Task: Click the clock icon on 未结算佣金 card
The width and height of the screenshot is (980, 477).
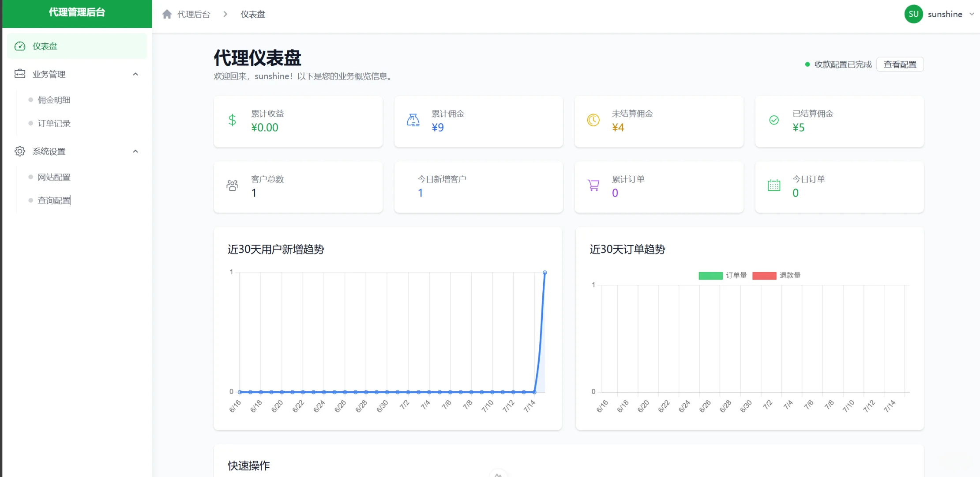Action: [x=593, y=120]
